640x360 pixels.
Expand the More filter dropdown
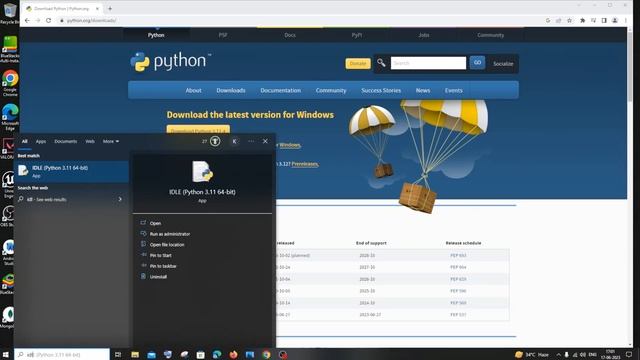point(111,141)
